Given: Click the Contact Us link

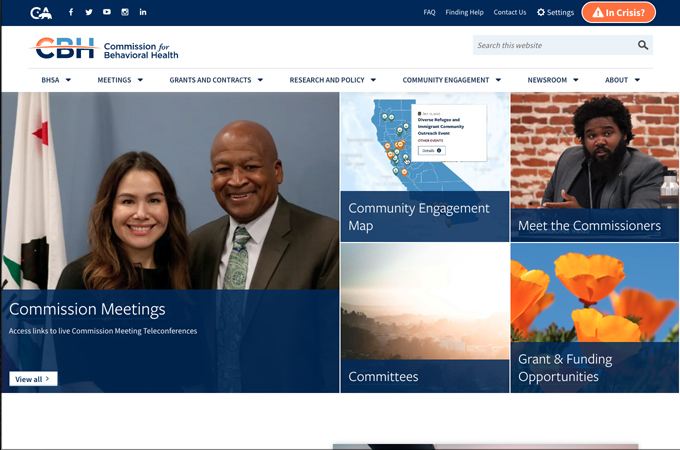Looking at the screenshot, I should [510, 12].
